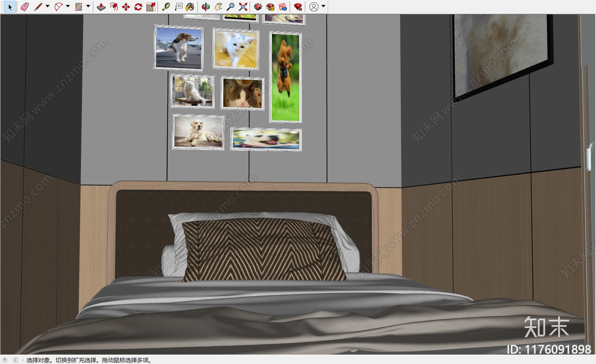Pick the Scale tool

tap(151, 7)
